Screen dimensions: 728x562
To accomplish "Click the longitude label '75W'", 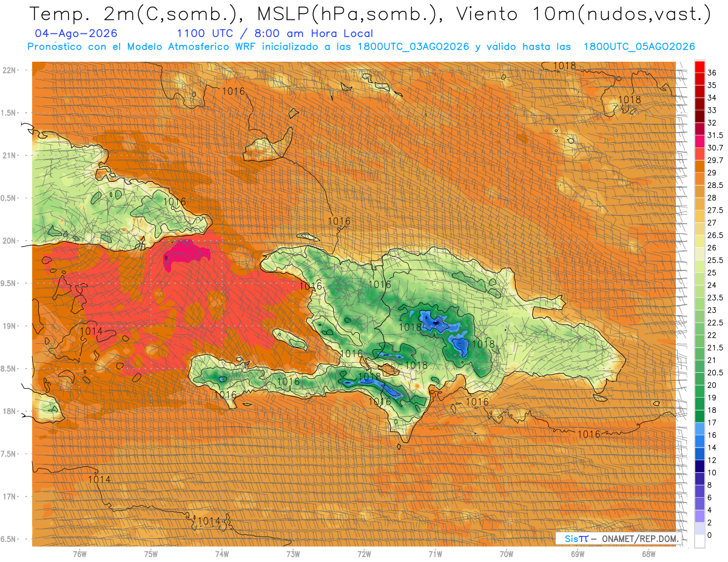I will (x=151, y=554).
